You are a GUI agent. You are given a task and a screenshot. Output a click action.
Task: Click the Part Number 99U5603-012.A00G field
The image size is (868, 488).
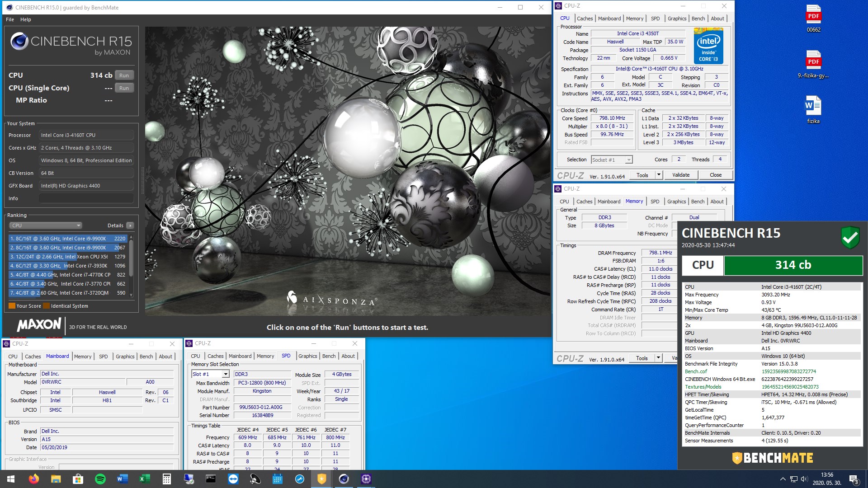coord(262,407)
